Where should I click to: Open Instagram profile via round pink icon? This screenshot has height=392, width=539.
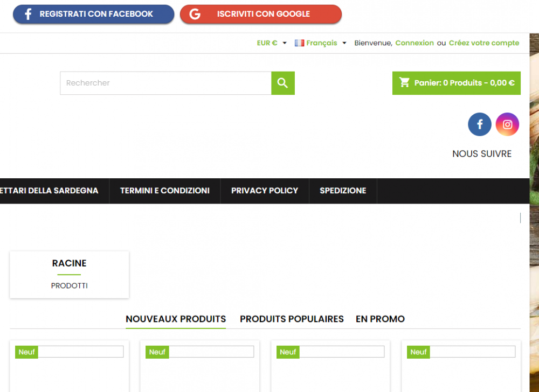coord(507,124)
